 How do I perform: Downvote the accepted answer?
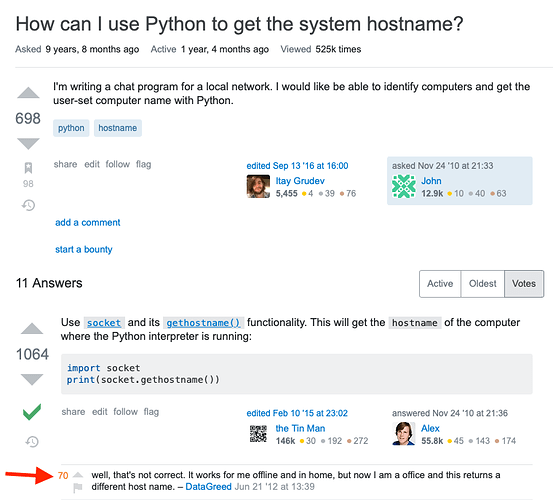pyautogui.click(x=32, y=379)
